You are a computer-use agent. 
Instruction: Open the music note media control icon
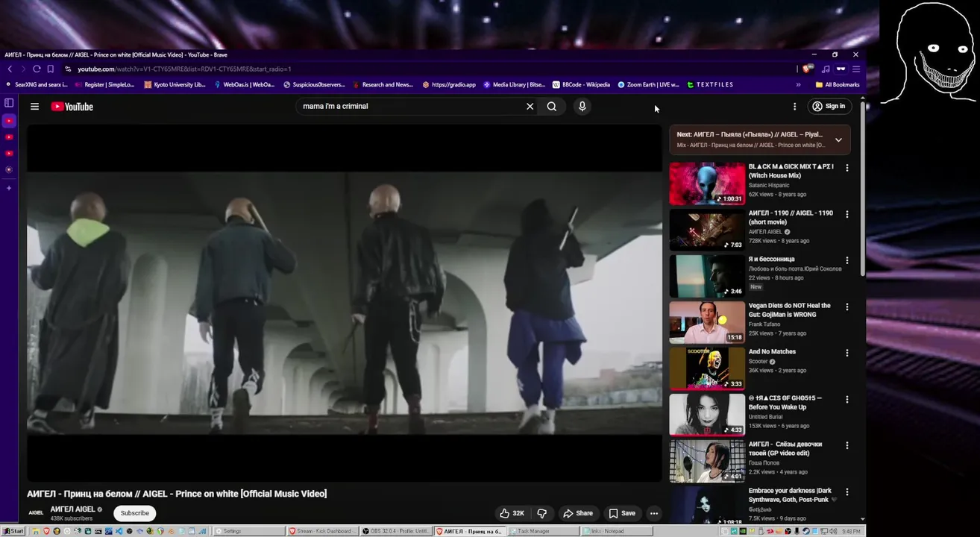tap(826, 69)
